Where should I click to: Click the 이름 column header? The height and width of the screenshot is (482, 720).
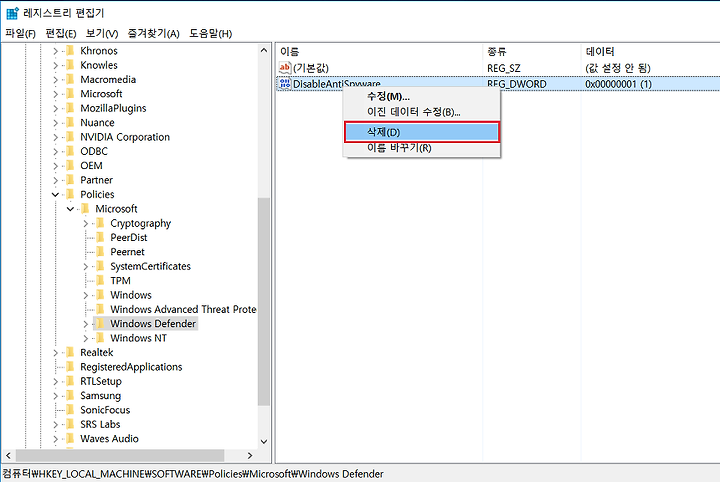point(379,51)
